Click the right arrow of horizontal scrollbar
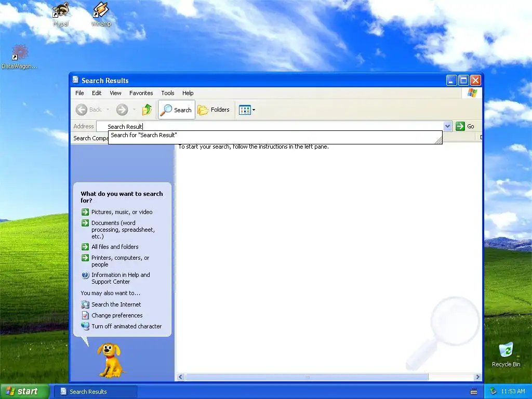Screen dimensions: 532x399 478,377
